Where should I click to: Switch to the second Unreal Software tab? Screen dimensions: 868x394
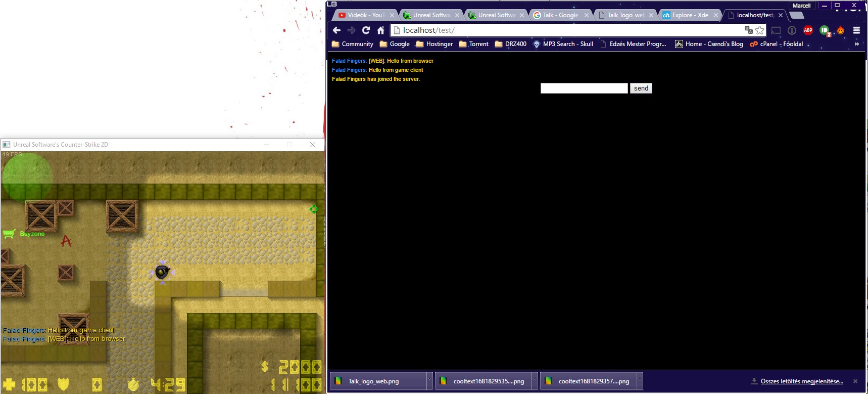click(492, 15)
